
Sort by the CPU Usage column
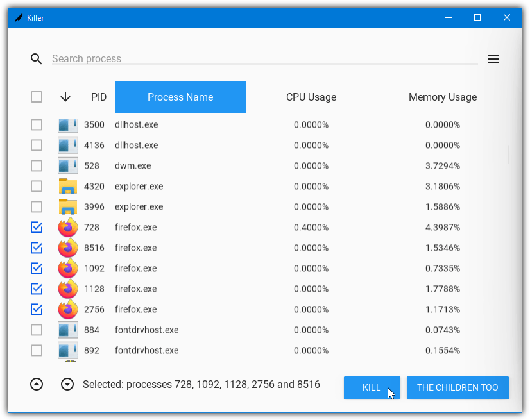tap(311, 97)
